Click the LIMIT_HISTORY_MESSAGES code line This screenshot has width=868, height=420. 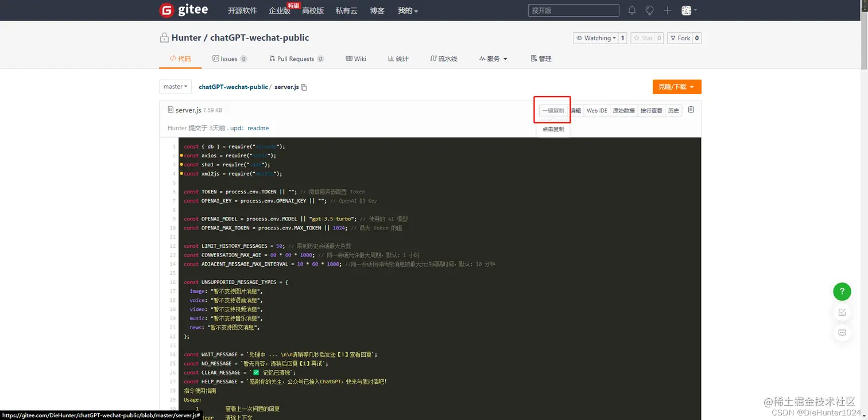(268, 246)
